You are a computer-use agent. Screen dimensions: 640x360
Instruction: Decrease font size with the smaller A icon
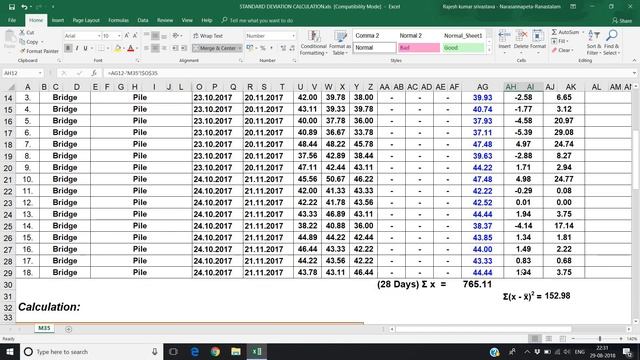click(135, 36)
